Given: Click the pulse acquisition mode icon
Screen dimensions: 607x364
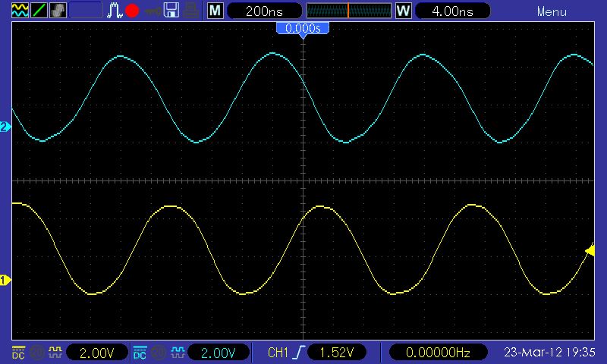Looking at the screenshot, I should pyautogui.click(x=115, y=11).
